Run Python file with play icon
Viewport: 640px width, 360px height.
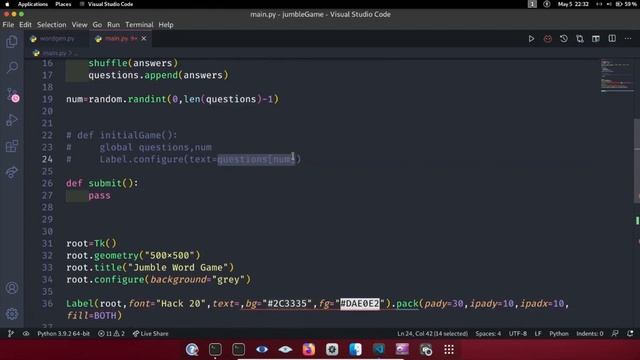coord(531,39)
